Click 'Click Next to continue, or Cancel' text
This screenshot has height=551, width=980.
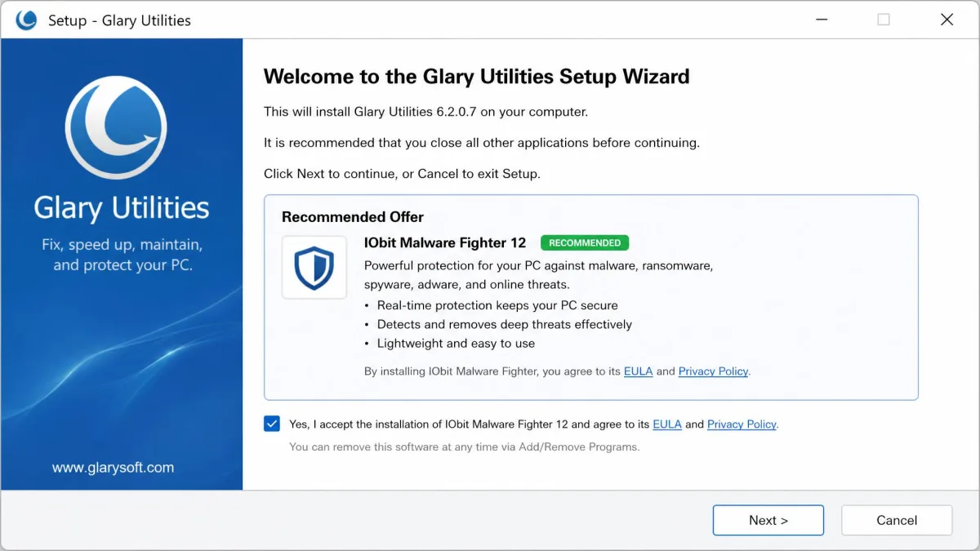coord(402,174)
